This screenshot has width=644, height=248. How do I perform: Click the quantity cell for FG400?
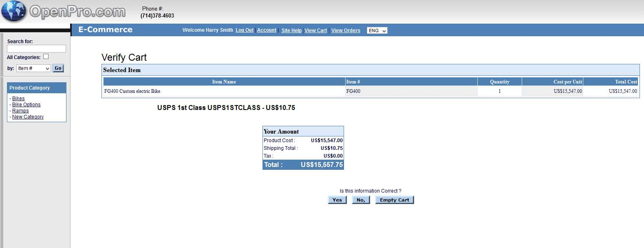499,91
